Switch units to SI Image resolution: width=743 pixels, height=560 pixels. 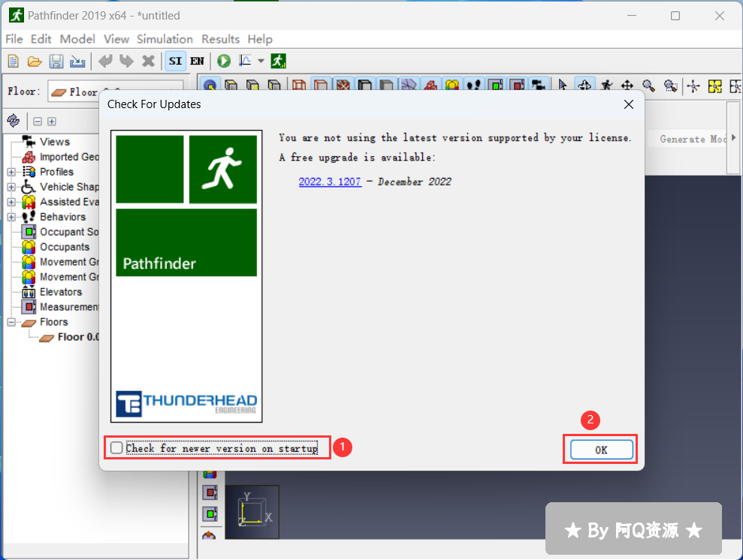click(175, 61)
